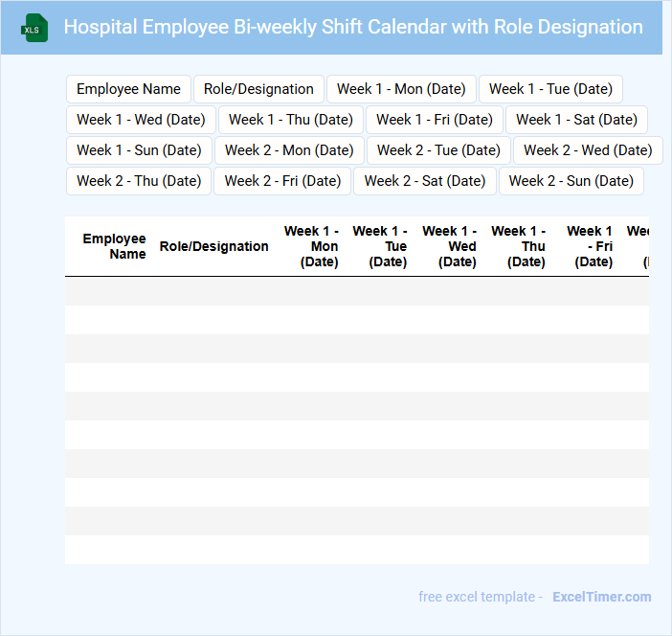Select the Week 2 - Mon (Date) tag
672x636 pixels.
coord(289,150)
